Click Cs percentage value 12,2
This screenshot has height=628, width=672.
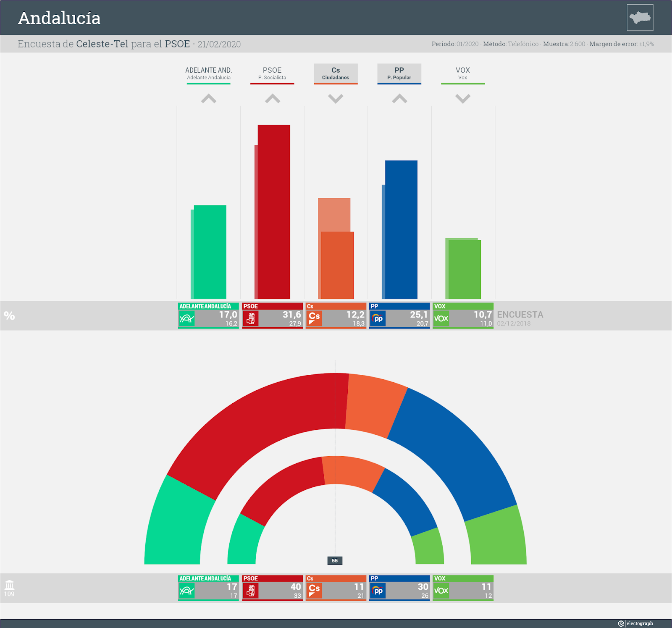coord(355,315)
